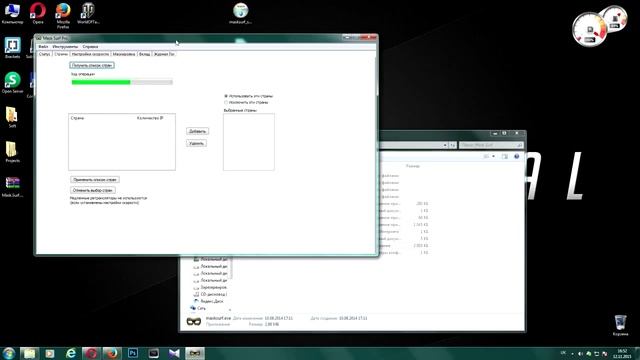
Task: Open the Brackets desktop shortcut
Action: 12,48
